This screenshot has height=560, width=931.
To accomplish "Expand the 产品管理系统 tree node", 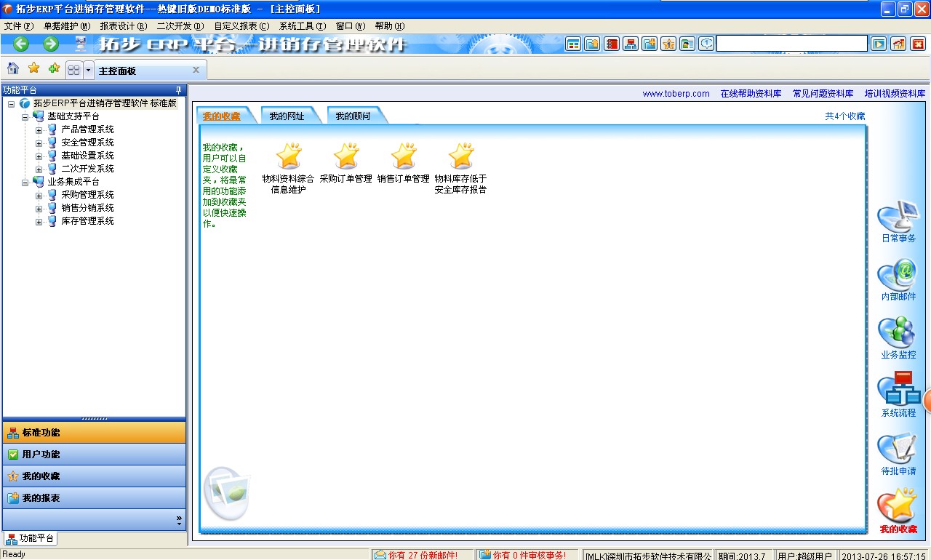I will [x=39, y=129].
